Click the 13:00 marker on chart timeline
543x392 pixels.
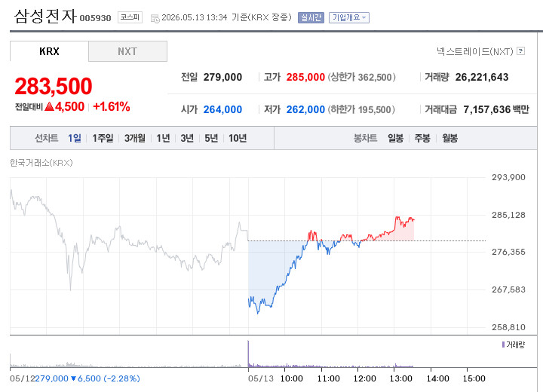click(x=400, y=378)
